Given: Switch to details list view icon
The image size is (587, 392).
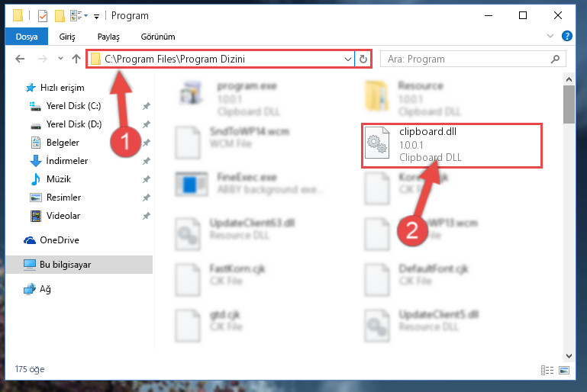Looking at the screenshot, I should tap(547, 371).
